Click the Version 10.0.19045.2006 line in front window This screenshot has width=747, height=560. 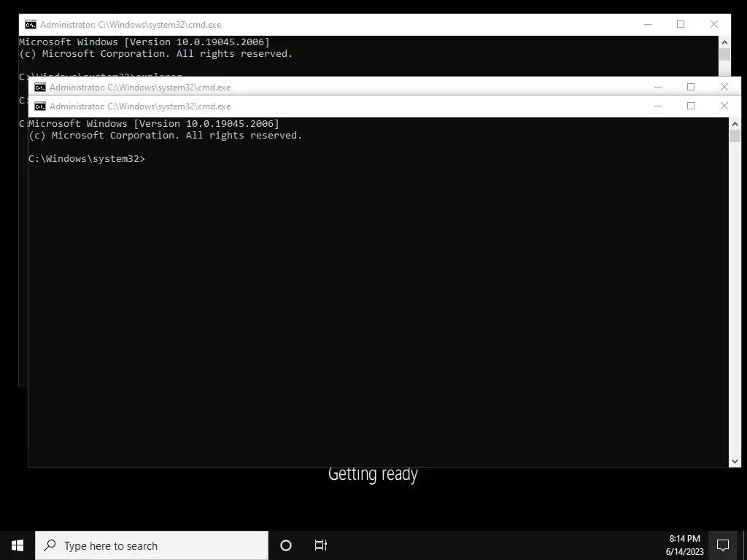coord(154,124)
